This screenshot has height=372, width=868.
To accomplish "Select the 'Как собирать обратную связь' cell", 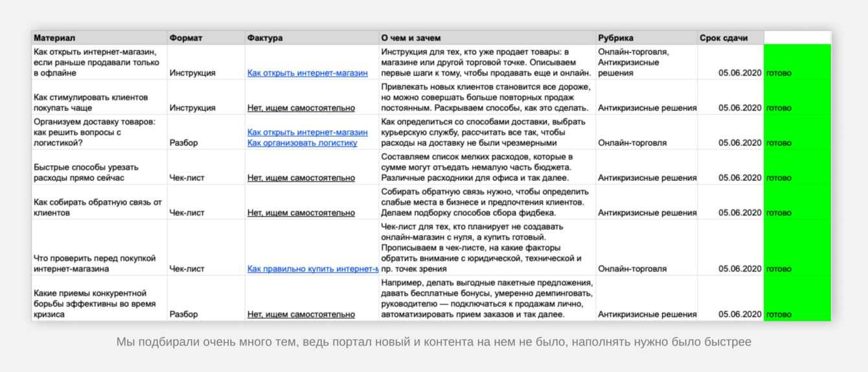I will click(x=97, y=207).
